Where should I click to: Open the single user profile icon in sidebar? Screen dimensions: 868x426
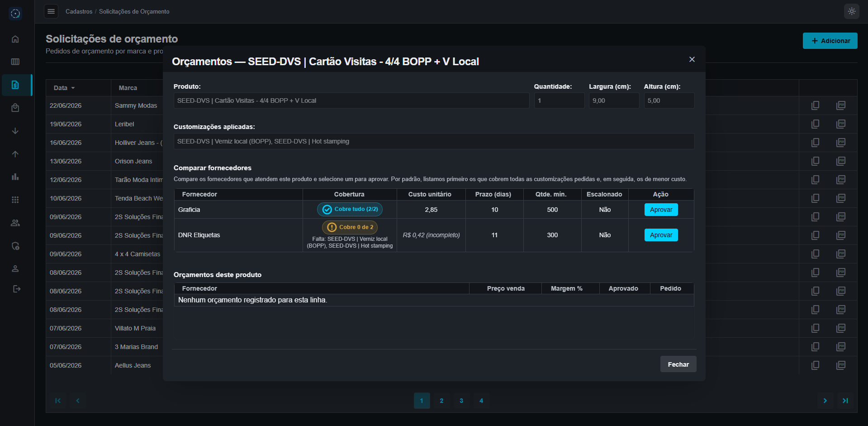pos(15,268)
